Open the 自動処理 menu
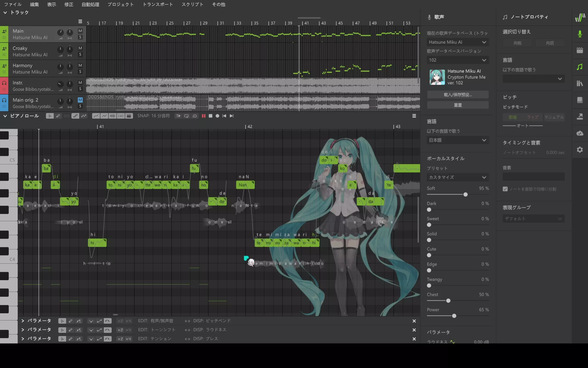Screen dimensions: 588x368 point(90,4)
